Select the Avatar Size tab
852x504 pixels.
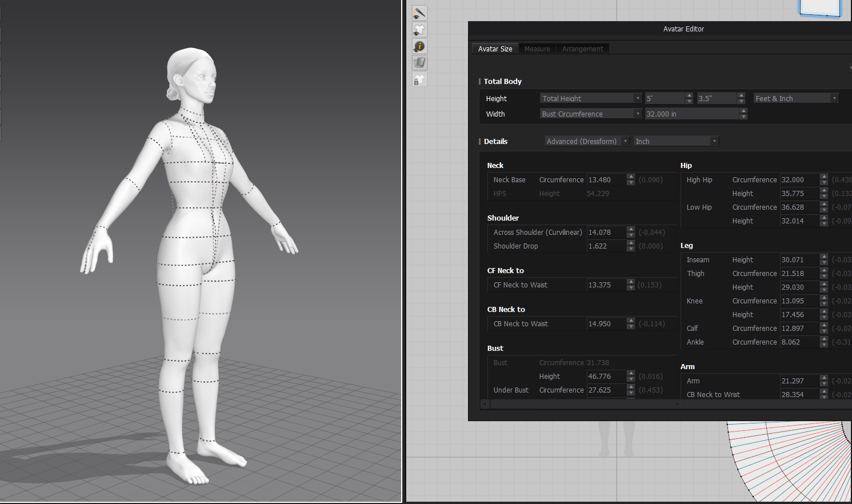click(x=495, y=49)
